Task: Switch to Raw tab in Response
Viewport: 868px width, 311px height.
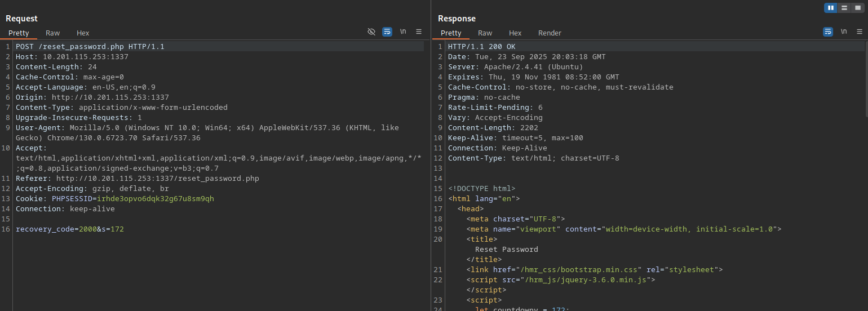Action: click(x=485, y=33)
